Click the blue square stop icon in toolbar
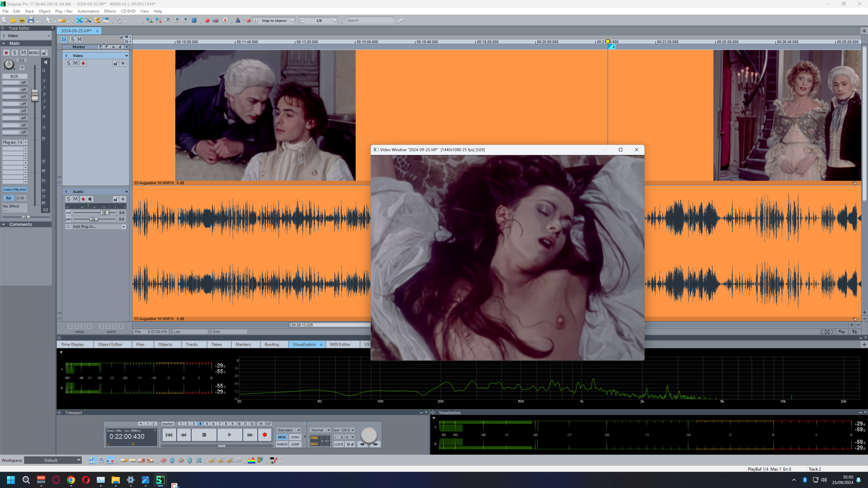The width and height of the screenshot is (868, 488). coord(194,20)
